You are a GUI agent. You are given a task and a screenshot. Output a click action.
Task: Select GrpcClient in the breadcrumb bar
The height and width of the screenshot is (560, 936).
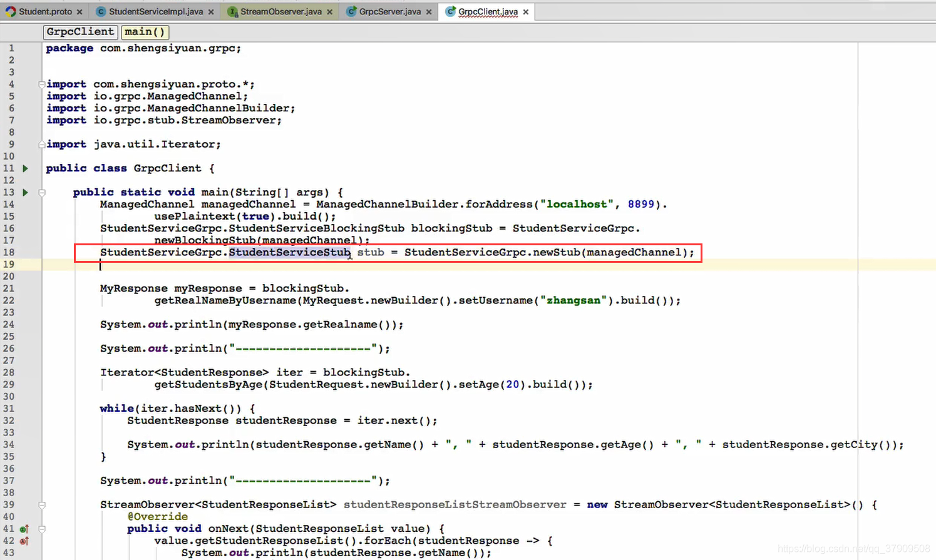[x=80, y=32]
